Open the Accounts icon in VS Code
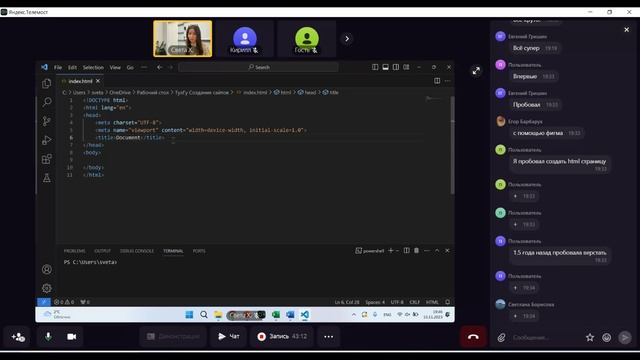Screen dimensions: 640x360 pyautogui.click(x=47, y=269)
